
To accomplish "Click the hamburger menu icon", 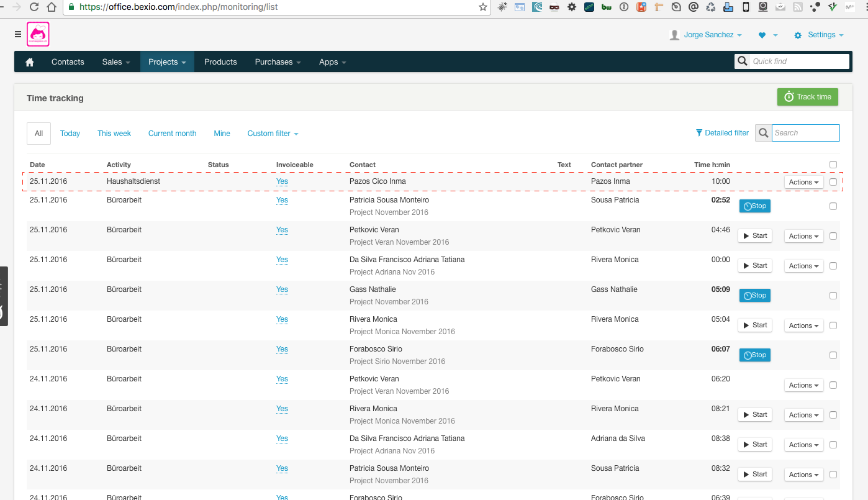I will (x=18, y=34).
